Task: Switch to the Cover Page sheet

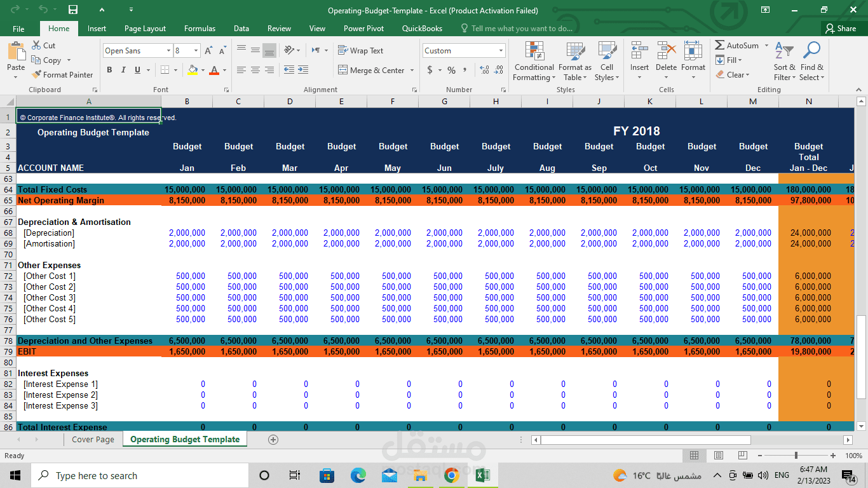Action: point(93,440)
